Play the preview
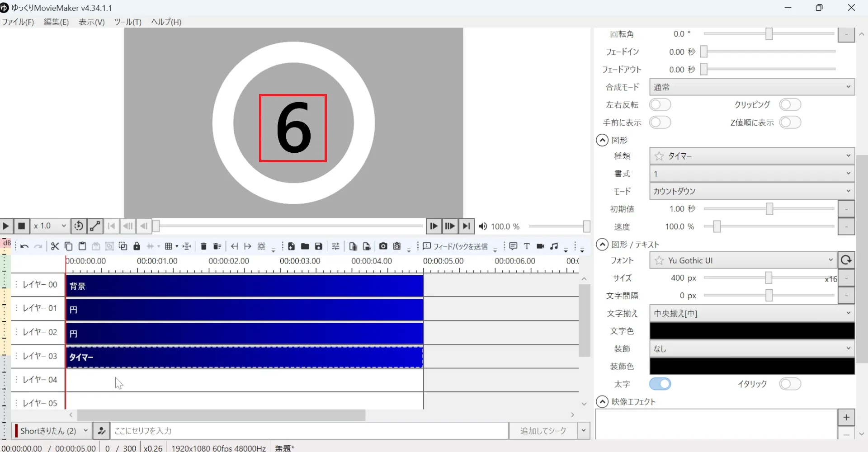This screenshot has height=452, width=868. [x=6, y=226]
